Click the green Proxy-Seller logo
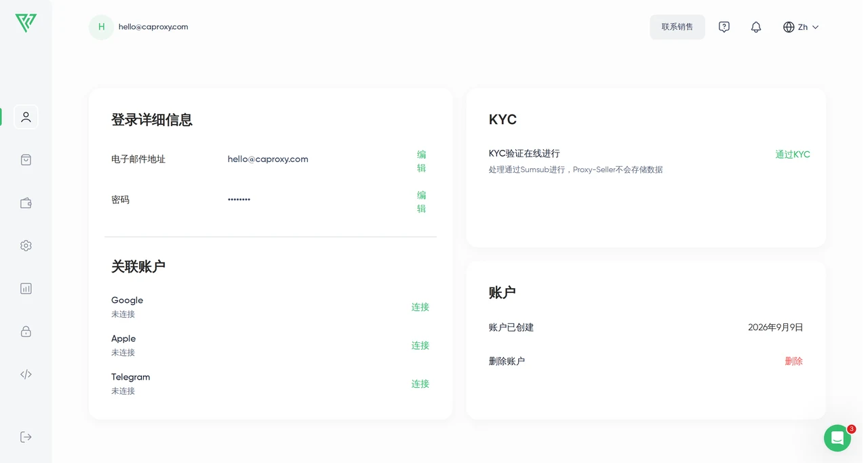 26,24
